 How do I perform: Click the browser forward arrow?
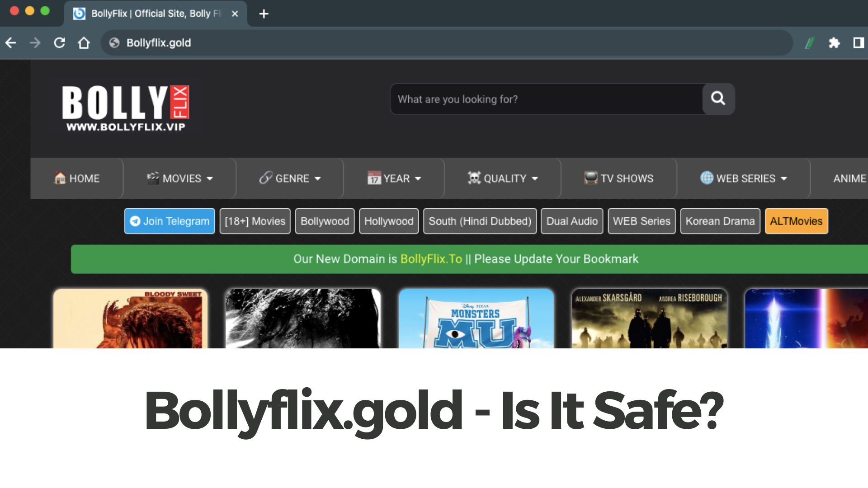35,43
